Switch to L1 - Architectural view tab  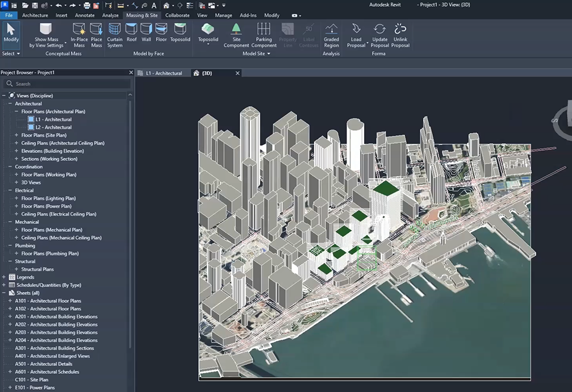[x=164, y=73]
